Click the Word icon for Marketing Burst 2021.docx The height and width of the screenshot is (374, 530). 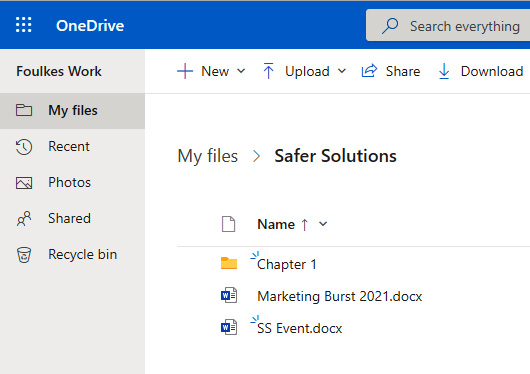click(229, 295)
